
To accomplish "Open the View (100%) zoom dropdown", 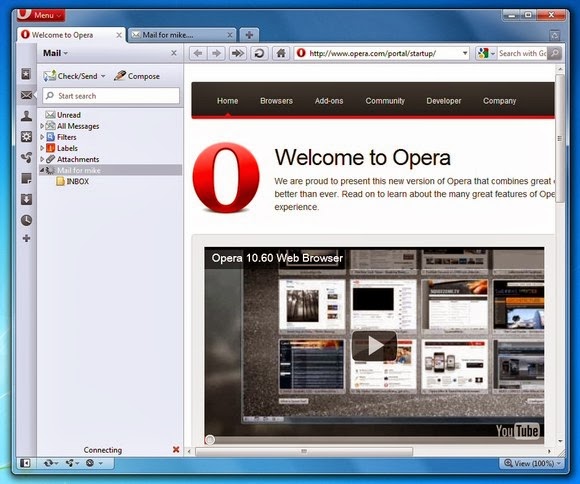I will click(533, 463).
